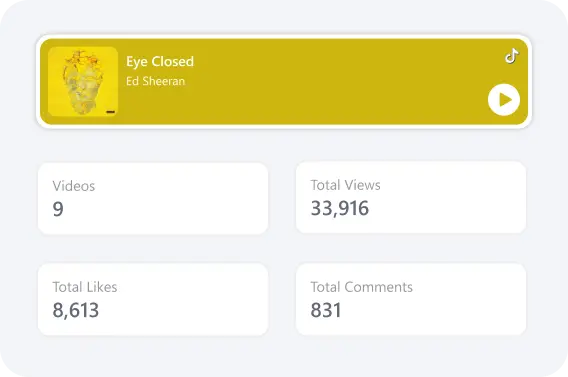Click the Videos label text
568x377 pixels.
pyautogui.click(x=74, y=186)
